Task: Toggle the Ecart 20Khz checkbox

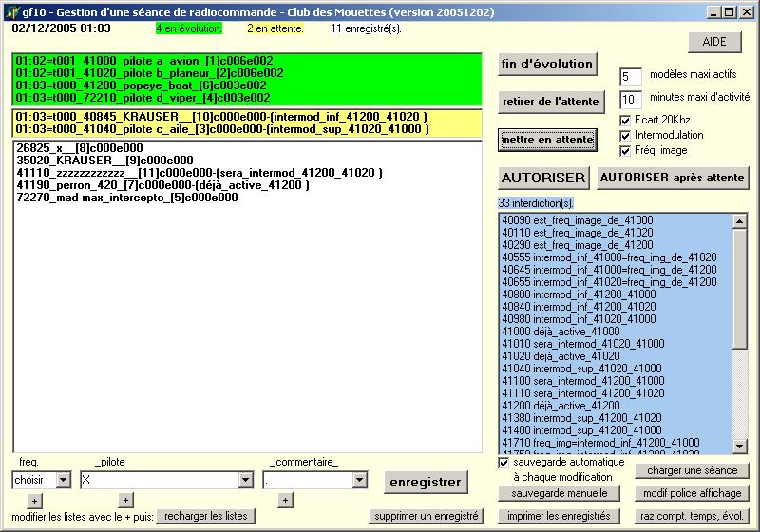Action: point(625,120)
